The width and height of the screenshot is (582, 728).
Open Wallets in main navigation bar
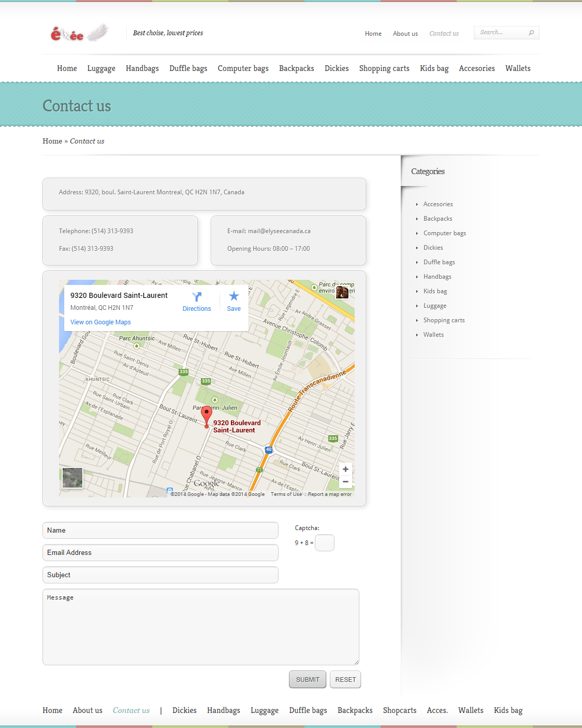[x=518, y=68]
